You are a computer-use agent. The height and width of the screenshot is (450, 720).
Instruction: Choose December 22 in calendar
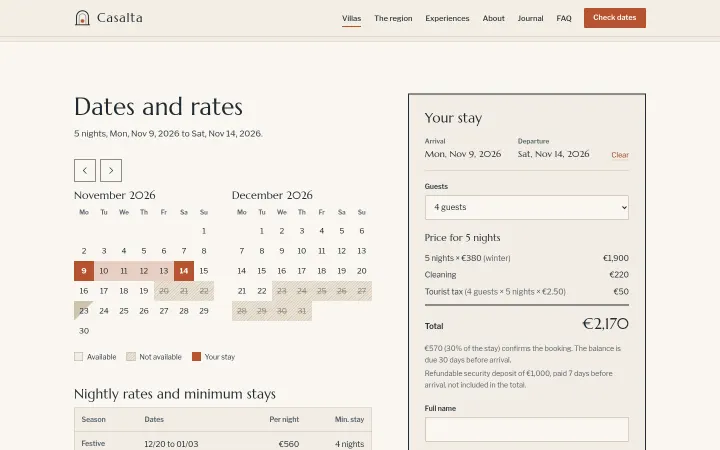tap(262, 291)
